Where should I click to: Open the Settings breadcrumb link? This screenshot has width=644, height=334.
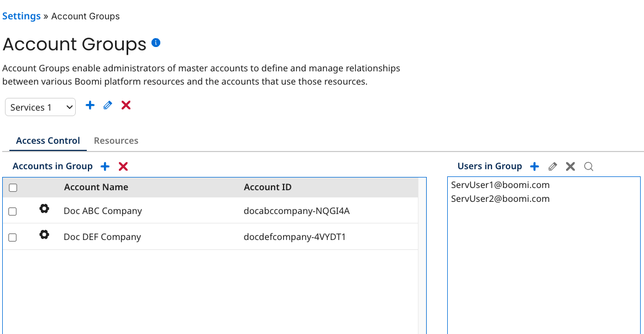pyautogui.click(x=22, y=16)
